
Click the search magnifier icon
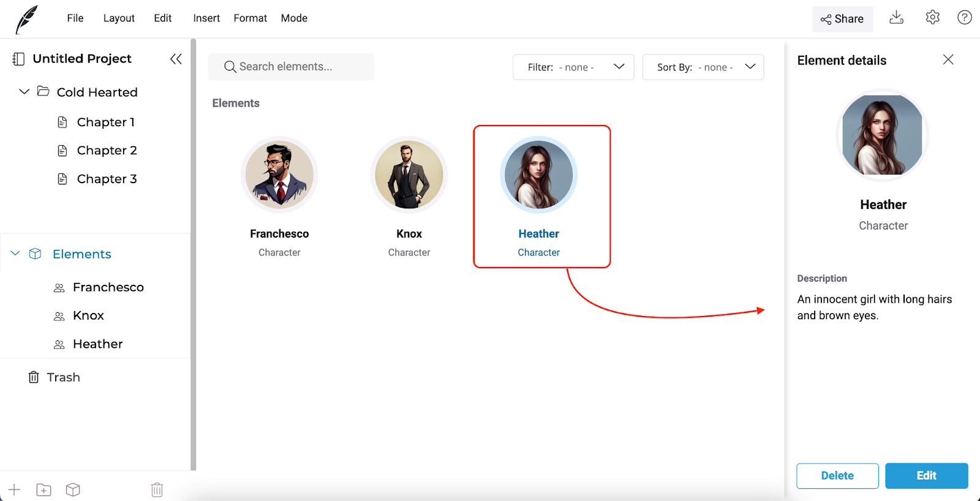(x=230, y=67)
